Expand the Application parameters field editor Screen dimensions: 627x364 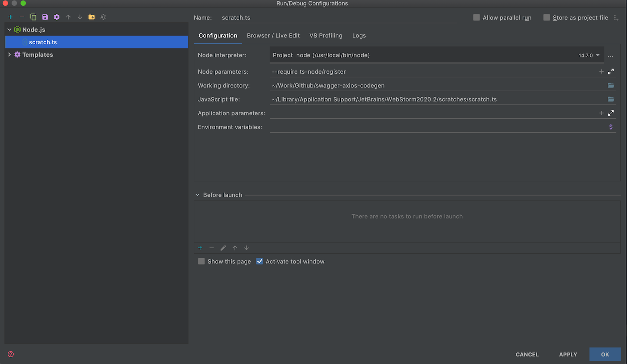tap(611, 113)
